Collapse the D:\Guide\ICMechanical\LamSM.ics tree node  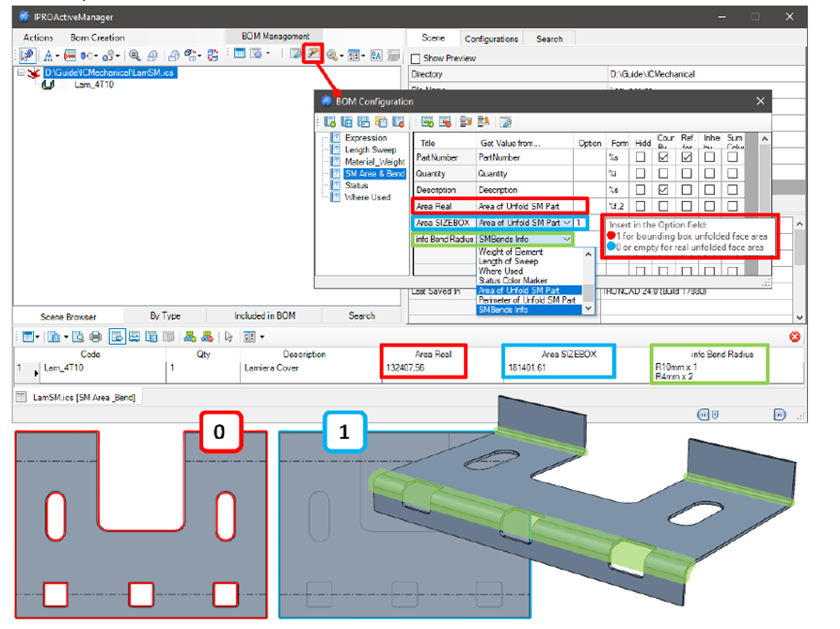coord(21,72)
